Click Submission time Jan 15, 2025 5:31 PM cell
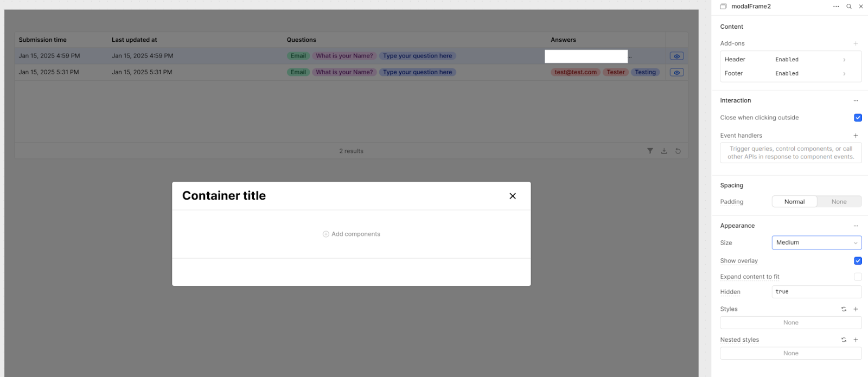 pyautogui.click(x=49, y=72)
